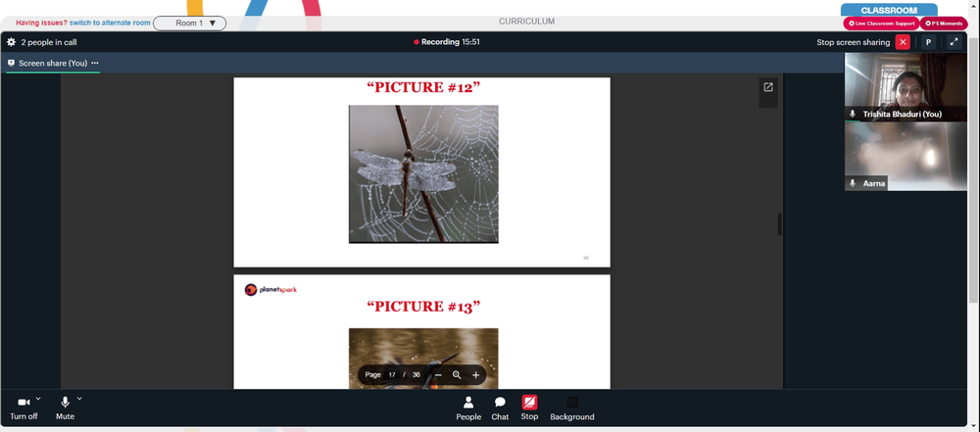The image size is (980, 432).
Task: Open PS Moments button
Action: coord(944,24)
